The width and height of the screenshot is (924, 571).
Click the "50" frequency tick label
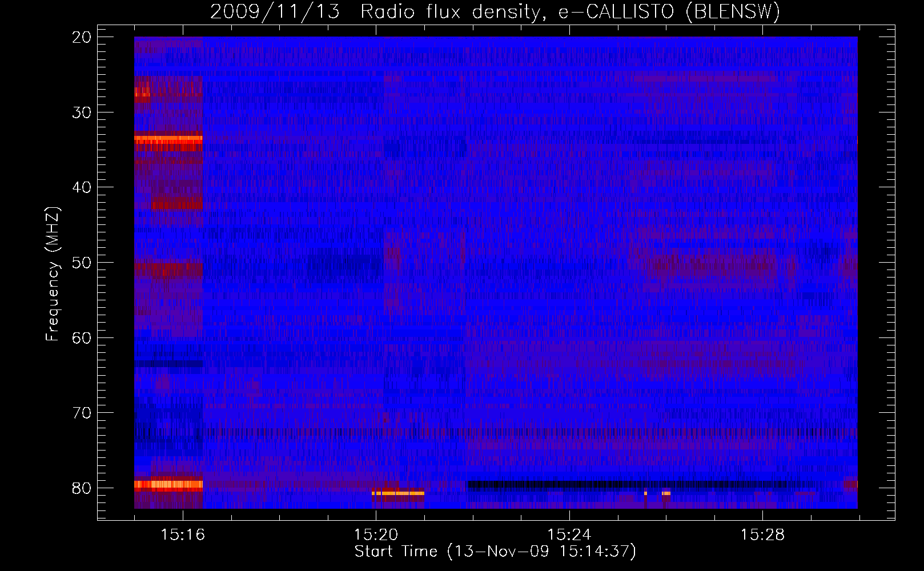[x=82, y=263]
